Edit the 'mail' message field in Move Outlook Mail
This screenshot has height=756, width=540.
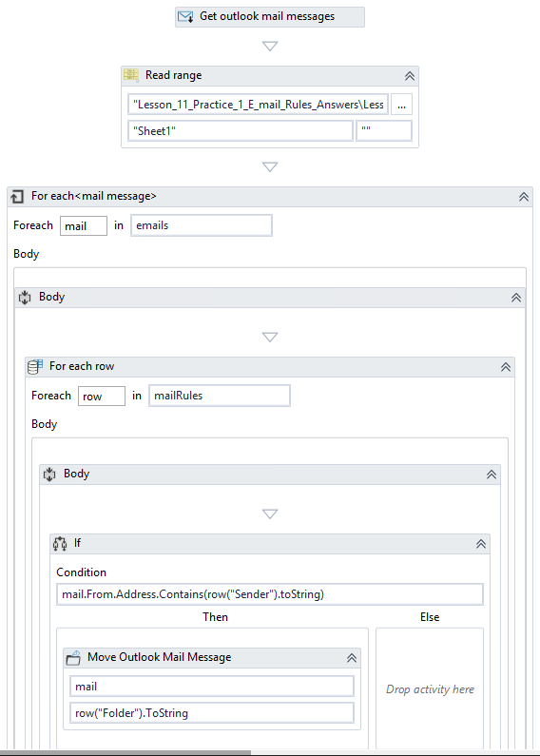212,687
